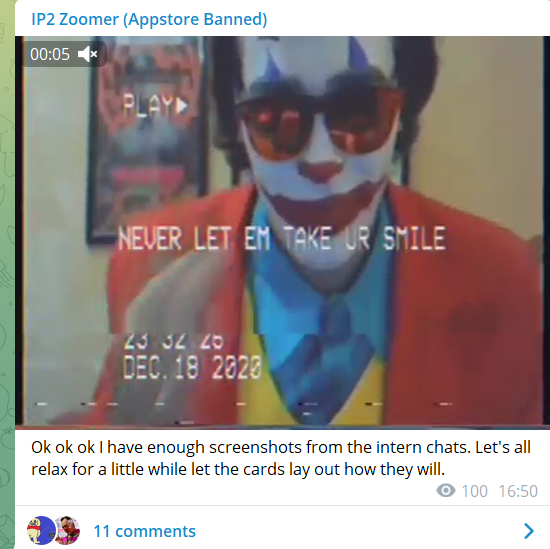Click the NEVER LET EM TAKE UR SMILE caption
550x549 pixels.
pos(282,239)
